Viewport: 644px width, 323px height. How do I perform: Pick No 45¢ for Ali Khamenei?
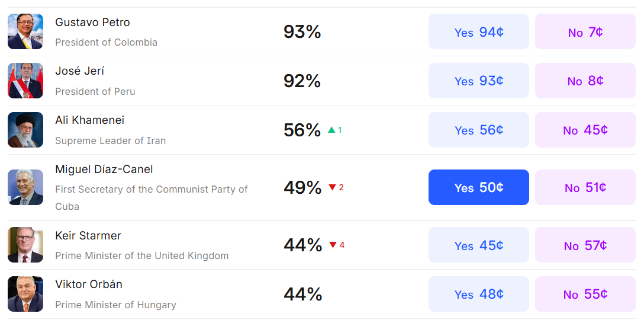click(x=585, y=130)
